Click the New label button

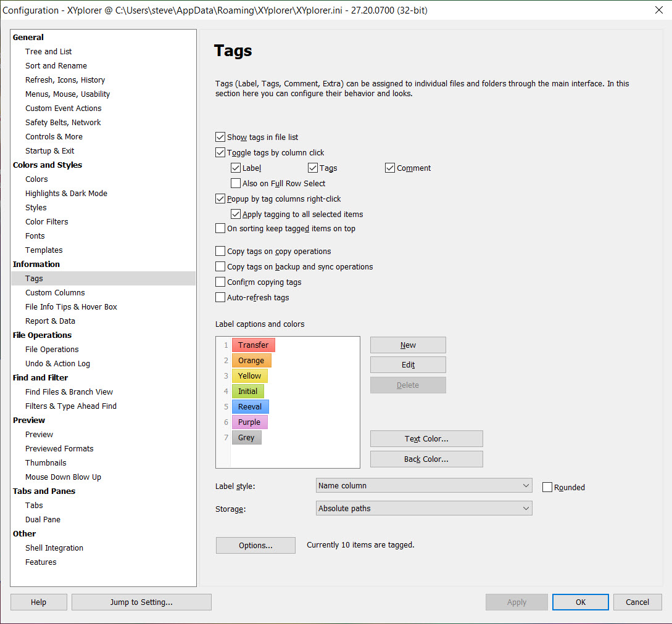pyautogui.click(x=408, y=345)
